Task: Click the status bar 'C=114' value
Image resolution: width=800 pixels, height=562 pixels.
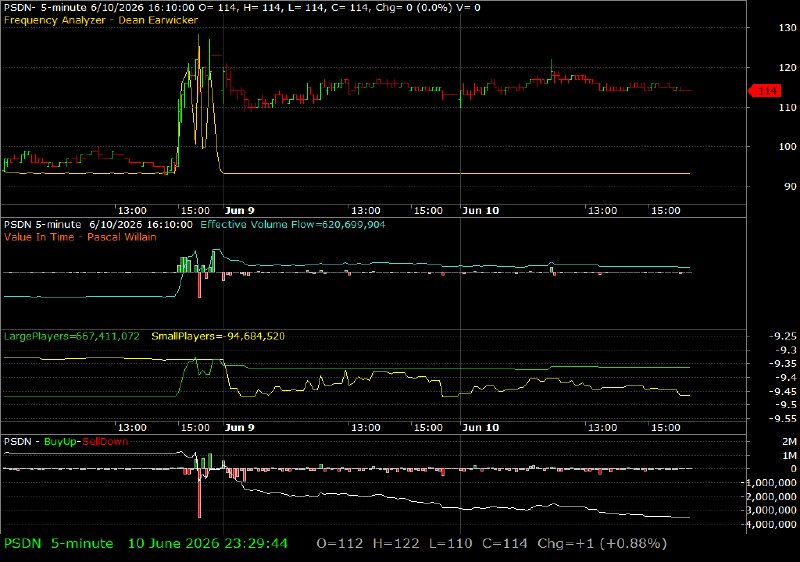Action: pyautogui.click(x=505, y=544)
